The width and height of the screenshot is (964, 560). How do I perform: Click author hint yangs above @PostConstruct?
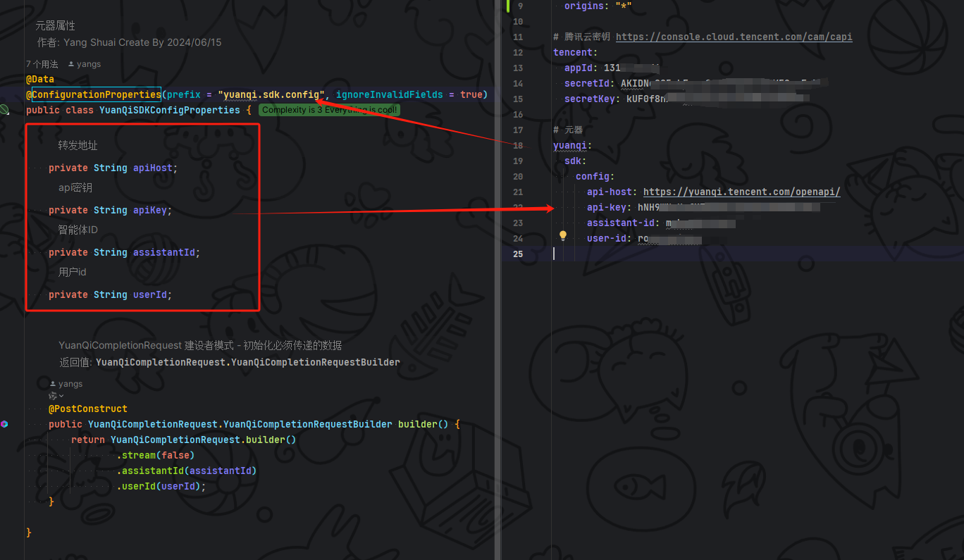click(66, 384)
